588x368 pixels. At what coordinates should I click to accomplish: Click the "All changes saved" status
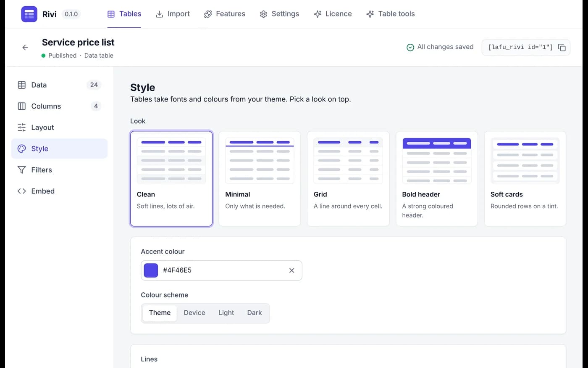coord(440,47)
